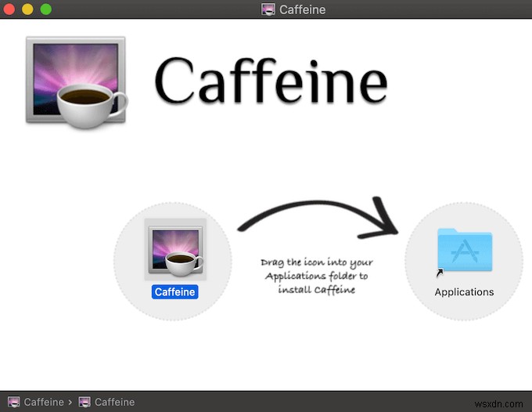
Task: Maximize the window with the green button
Action: tap(46, 9)
